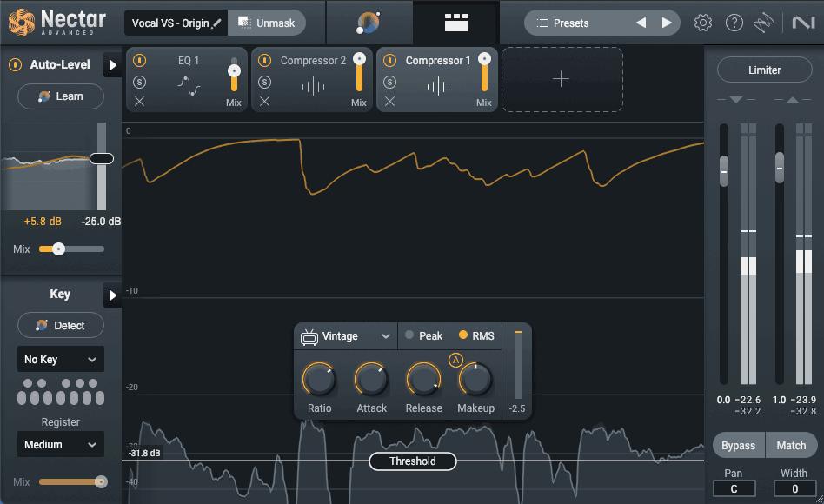The height and width of the screenshot is (504, 824).
Task: Open the Vocal Assistant orb view
Action: (x=369, y=23)
